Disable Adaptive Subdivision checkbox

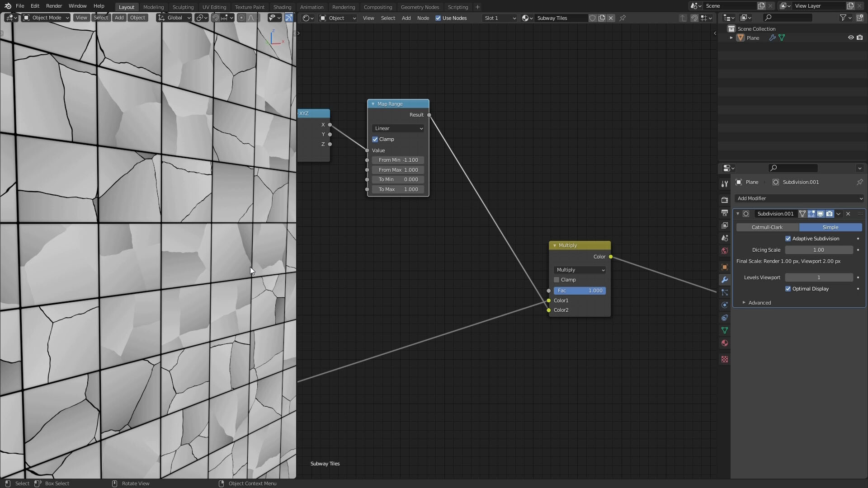(788, 239)
